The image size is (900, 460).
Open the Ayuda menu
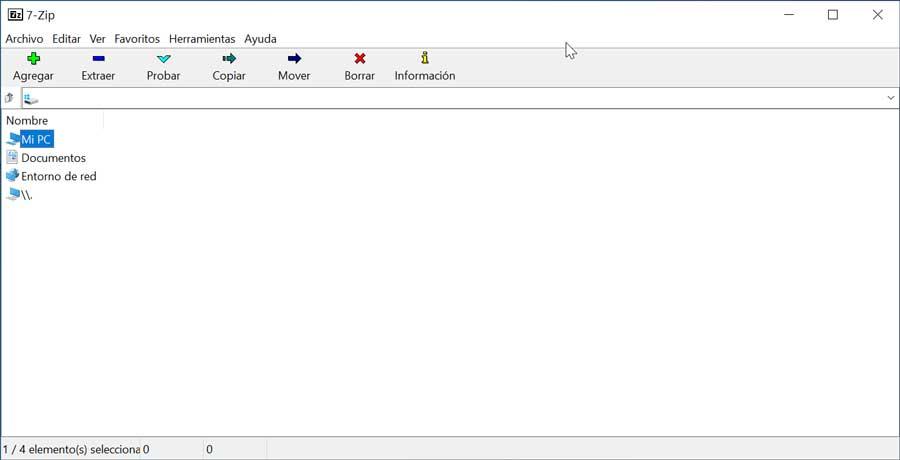click(261, 39)
